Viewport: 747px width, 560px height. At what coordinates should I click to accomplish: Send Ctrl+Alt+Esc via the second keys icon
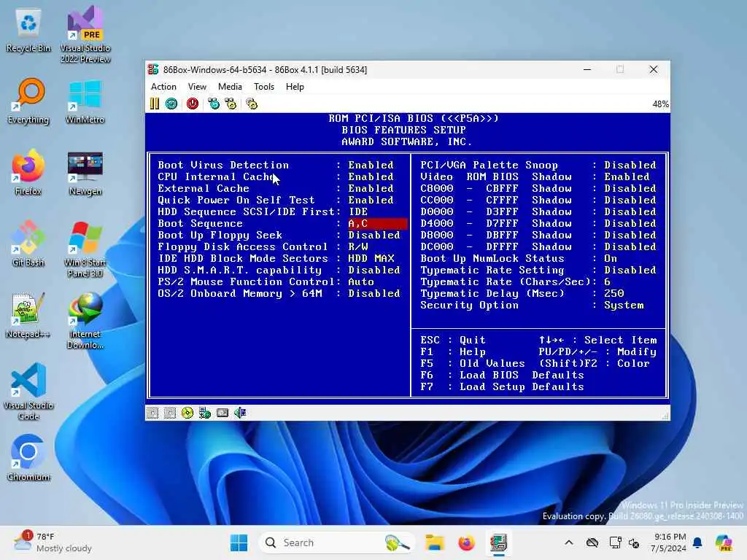[231, 104]
